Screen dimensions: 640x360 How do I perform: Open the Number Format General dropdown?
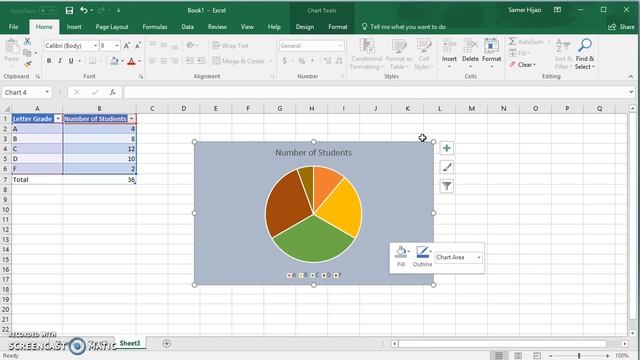point(340,46)
